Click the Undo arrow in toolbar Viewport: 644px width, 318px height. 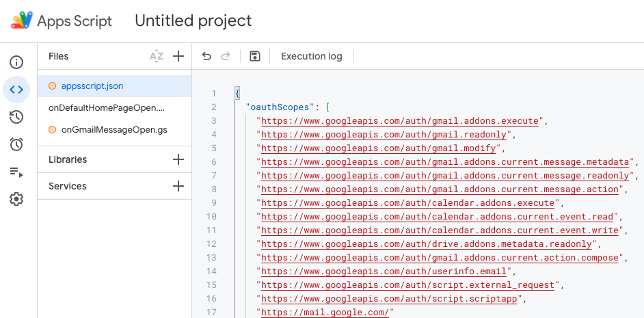pos(206,56)
